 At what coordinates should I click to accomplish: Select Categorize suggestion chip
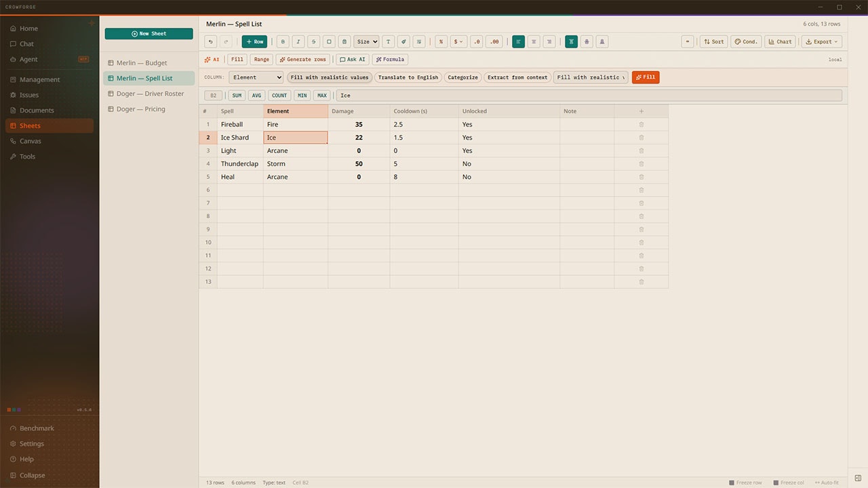(x=462, y=77)
